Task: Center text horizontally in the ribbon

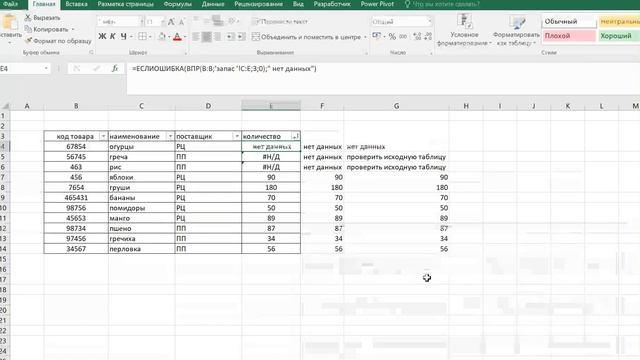Action: 207,37
